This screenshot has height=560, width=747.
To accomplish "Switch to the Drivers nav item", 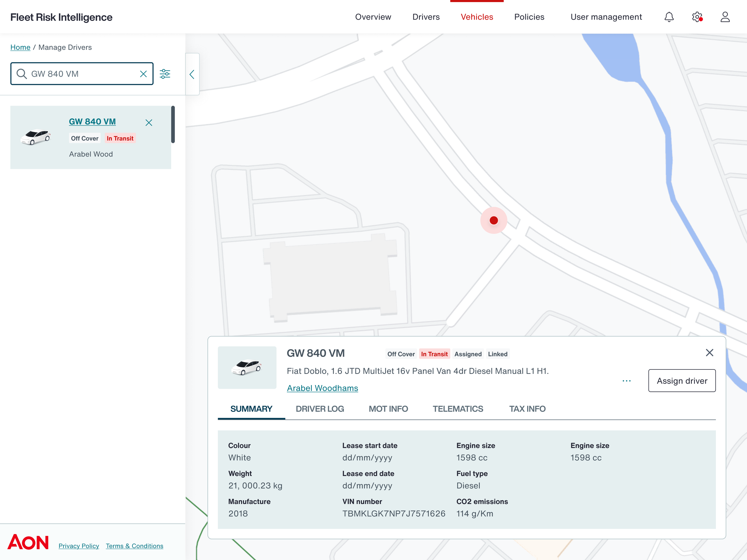I will tap(426, 17).
